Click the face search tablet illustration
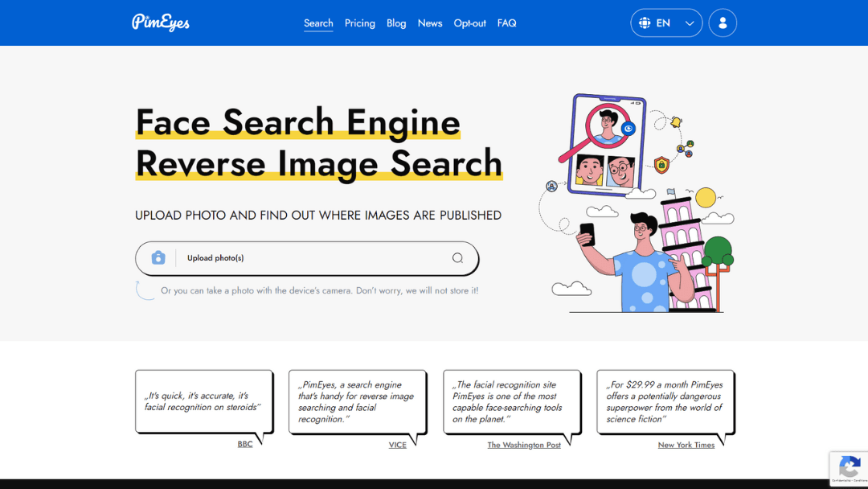 pyautogui.click(x=607, y=143)
